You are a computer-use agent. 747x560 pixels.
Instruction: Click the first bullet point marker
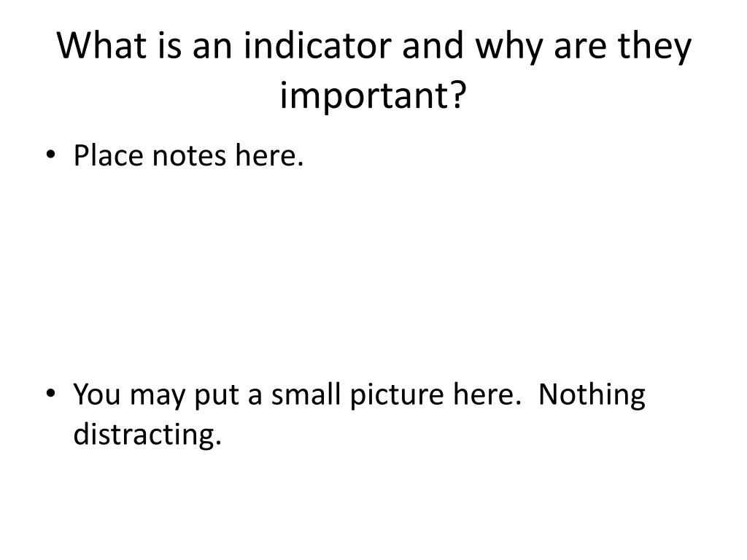50,155
